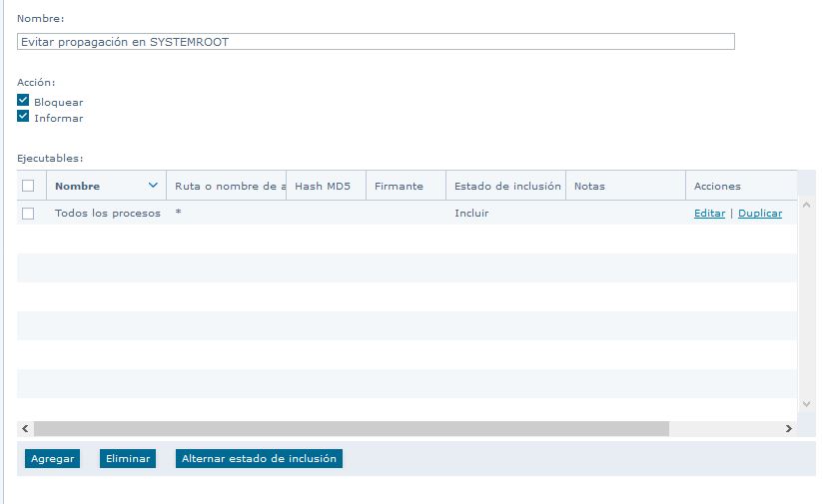
Task: Click the vertical scrollbar down arrow
Action: pos(806,404)
